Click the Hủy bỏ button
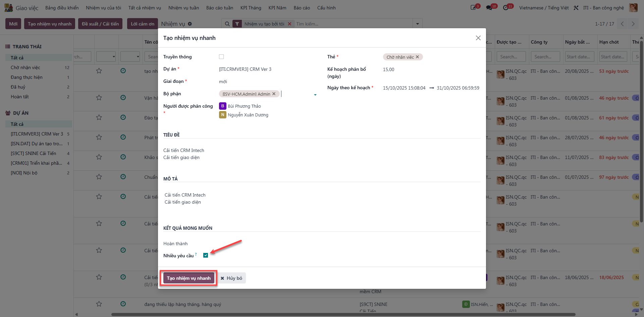 click(x=232, y=278)
